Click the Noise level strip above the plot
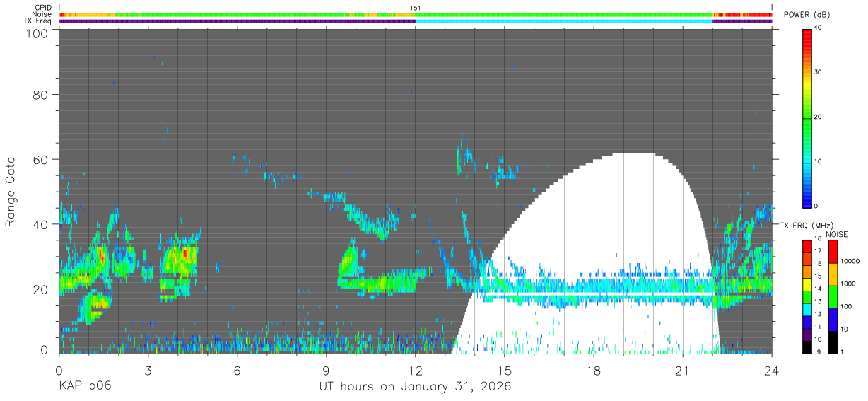868x401 pixels. pyautogui.click(x=416, y=14)
